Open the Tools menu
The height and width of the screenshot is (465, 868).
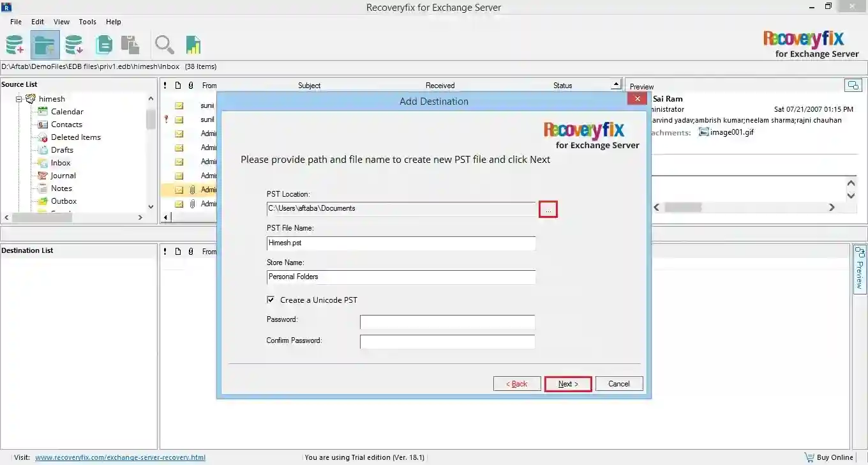coord(87,22)
